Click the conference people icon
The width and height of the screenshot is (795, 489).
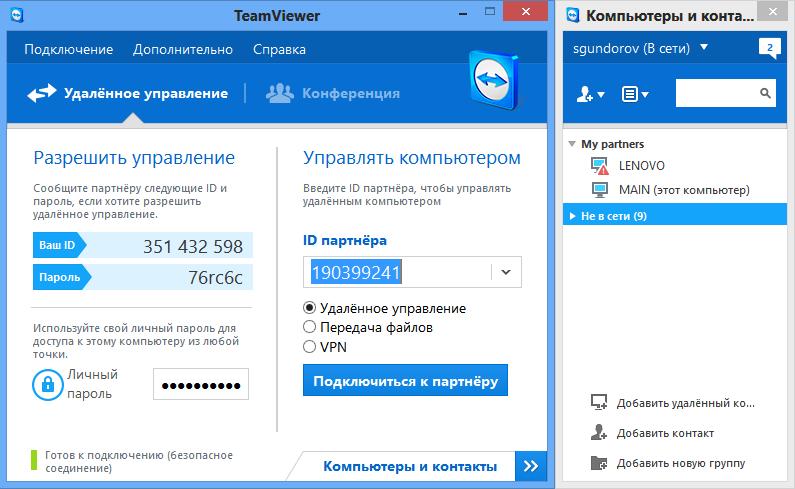pyautogui.click(x=280, y=93)
